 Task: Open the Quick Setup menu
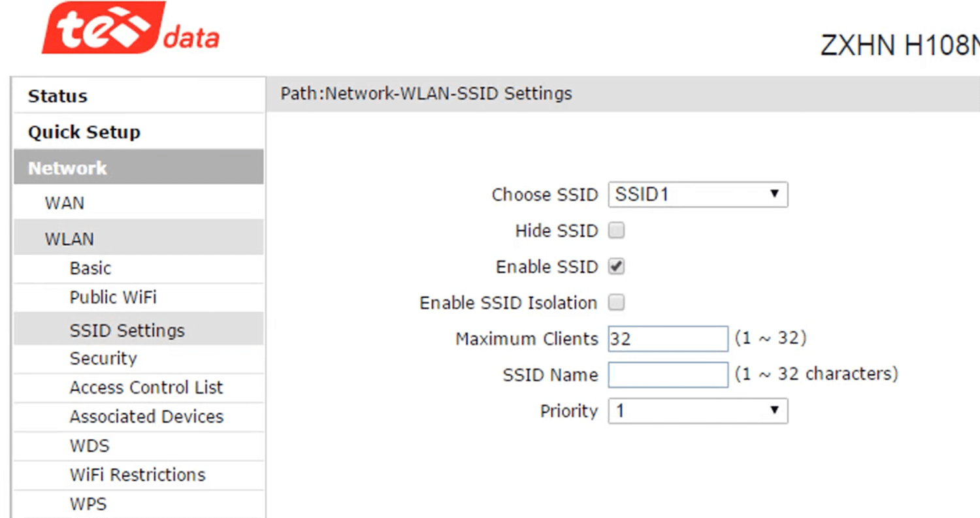pos(84,132)
